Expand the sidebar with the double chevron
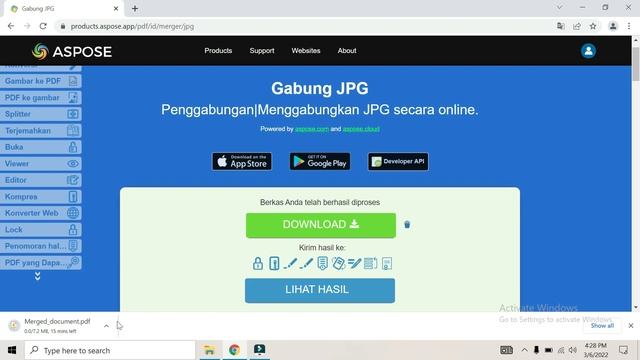The height and width of the screenshot is (360, 640). tap(38, 276)
